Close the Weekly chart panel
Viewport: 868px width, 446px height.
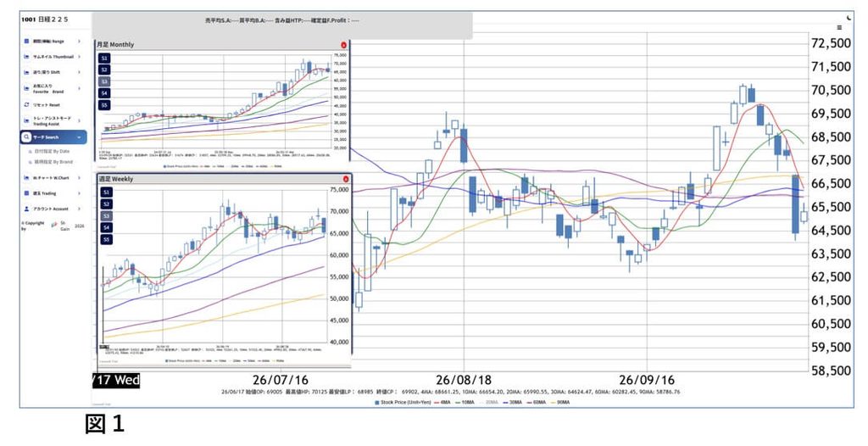pyautogui.click(x=346, y=179)
